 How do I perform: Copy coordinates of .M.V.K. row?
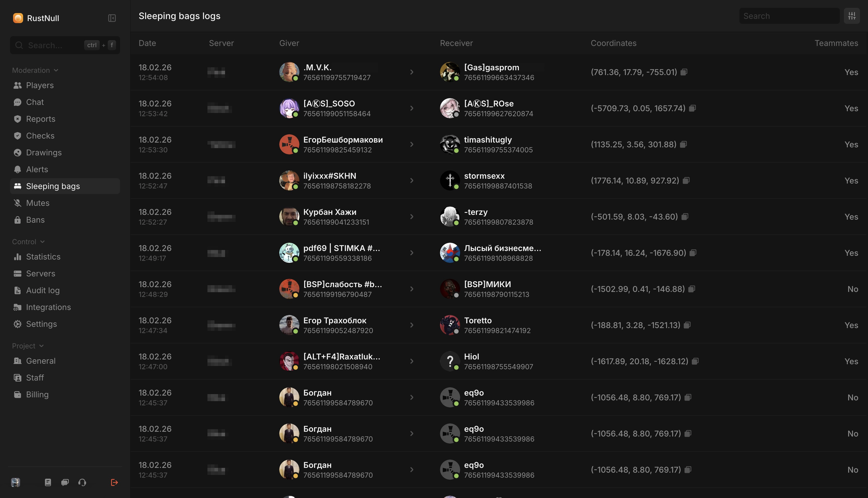(x=684, y=72)
